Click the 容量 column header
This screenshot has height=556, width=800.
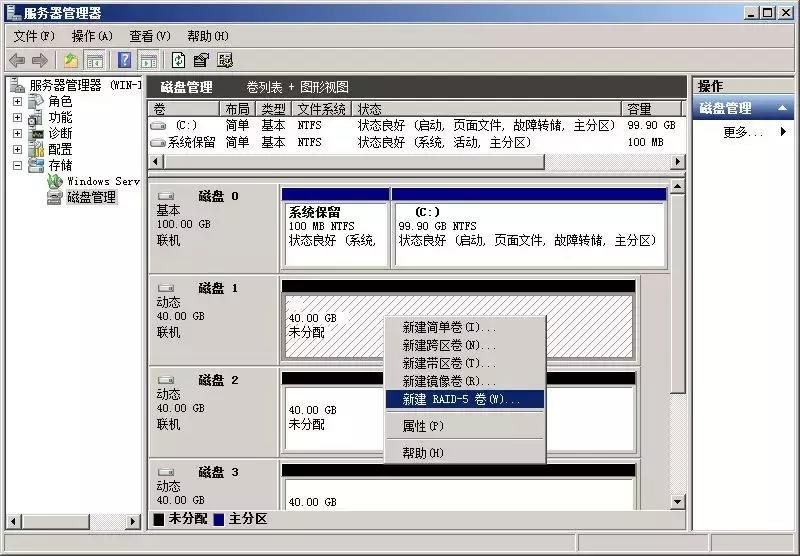tap(652, 109)
